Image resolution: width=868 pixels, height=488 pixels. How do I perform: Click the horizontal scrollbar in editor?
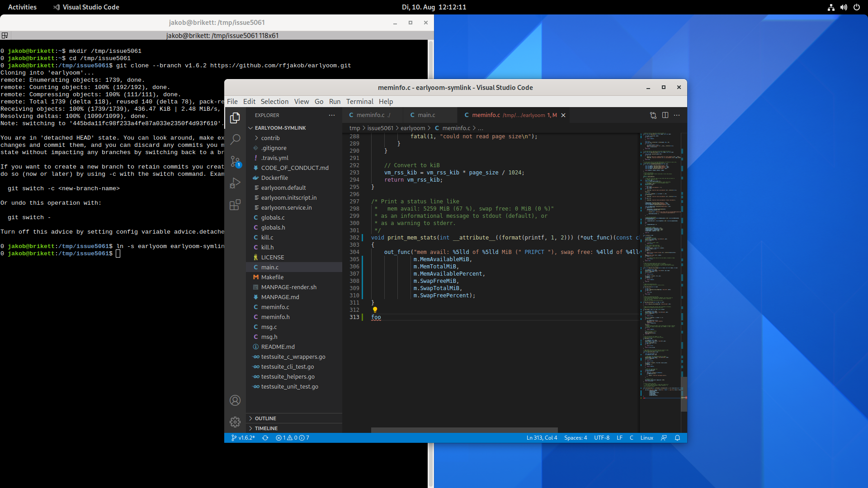point(464,430)
